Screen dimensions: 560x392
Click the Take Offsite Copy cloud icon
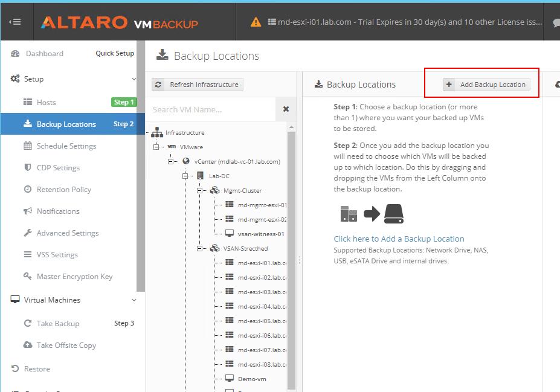click(28, 345)
